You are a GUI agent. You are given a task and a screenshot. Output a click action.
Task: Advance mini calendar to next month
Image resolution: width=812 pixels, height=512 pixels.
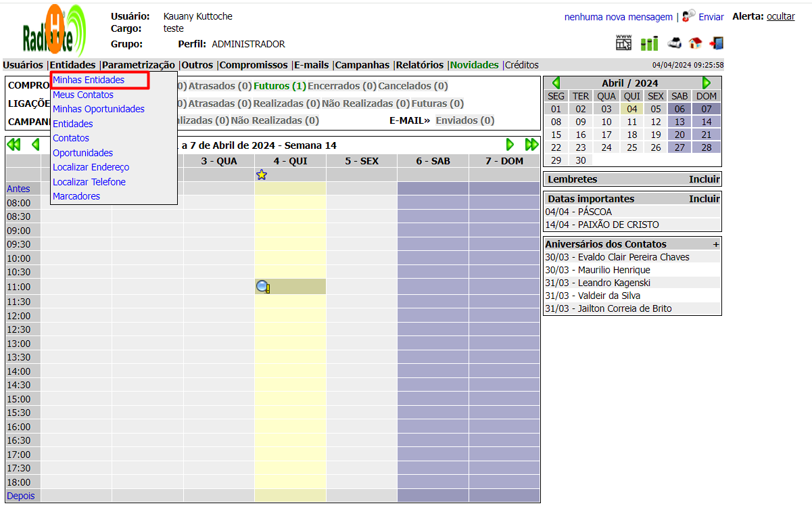[x=707, y=83]
